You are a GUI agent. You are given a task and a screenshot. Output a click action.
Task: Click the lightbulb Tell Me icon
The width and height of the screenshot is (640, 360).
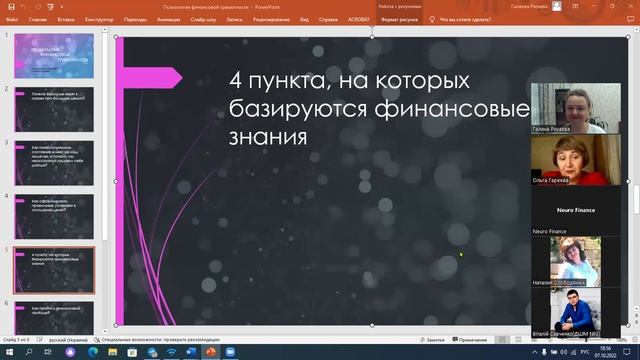pyautogui.click(x=432, y=19)
